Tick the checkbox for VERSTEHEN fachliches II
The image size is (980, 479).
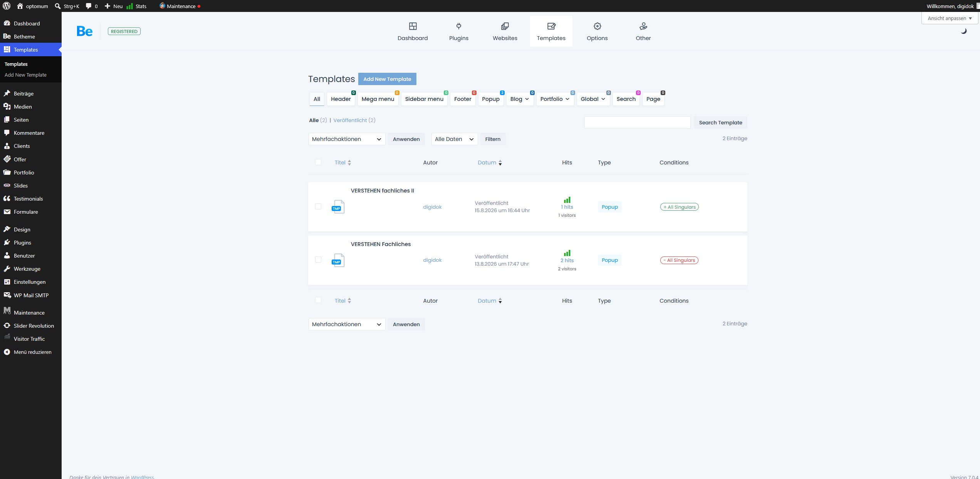click(x=318, y=206)
